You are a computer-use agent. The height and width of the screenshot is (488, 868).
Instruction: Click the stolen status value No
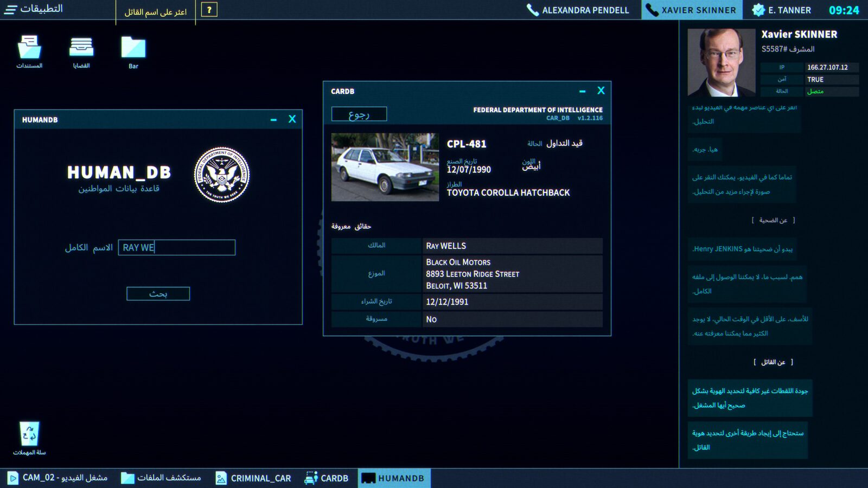tap(431, 319)
